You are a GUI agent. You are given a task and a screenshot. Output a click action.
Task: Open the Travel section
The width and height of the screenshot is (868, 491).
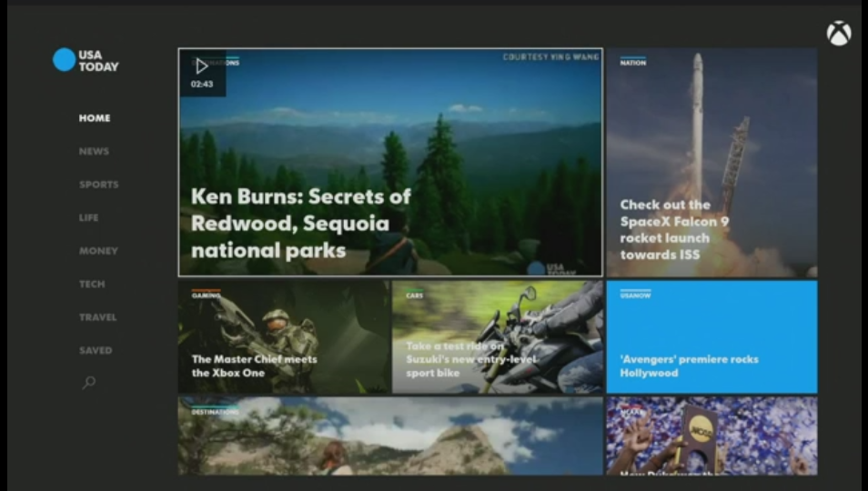(x=97, y=317)
